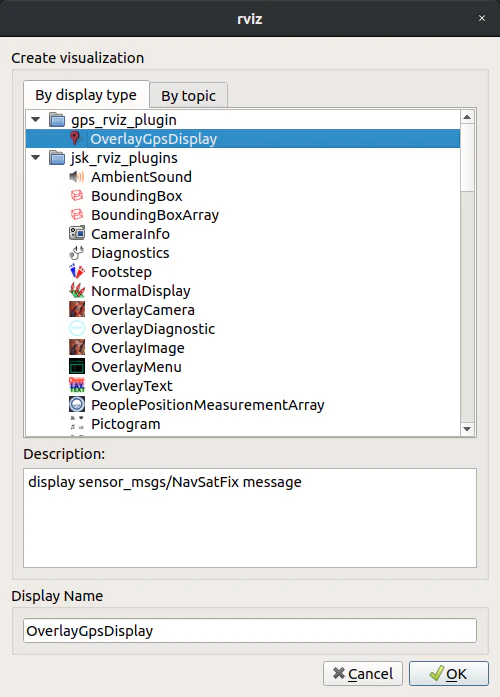Select the By display type tab
Viewport: 500px width, 697px height.
pos(86,94)
